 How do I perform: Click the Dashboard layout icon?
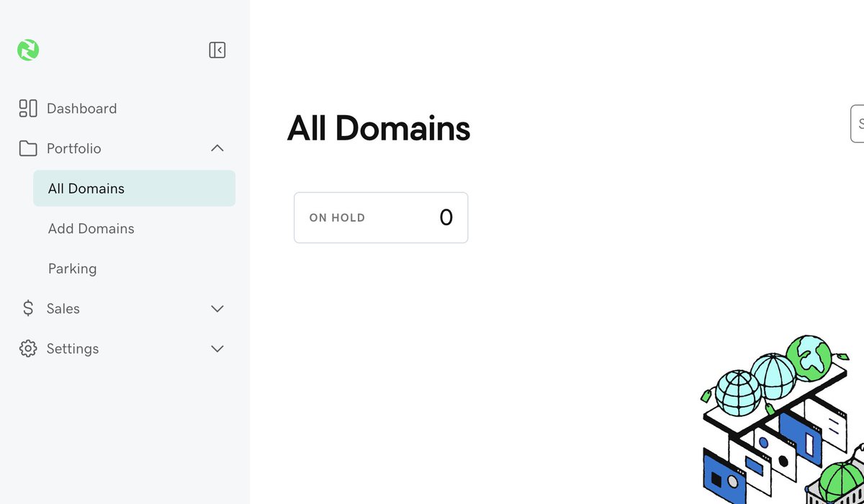28,108
